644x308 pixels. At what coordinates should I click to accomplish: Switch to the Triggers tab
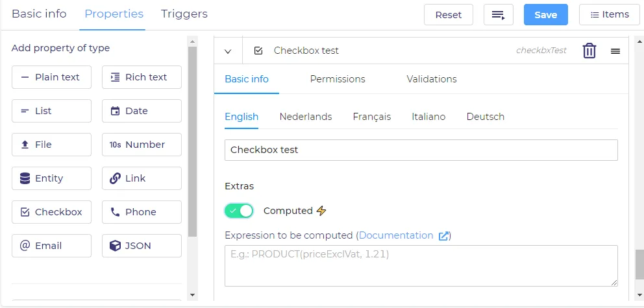click(184, 14)
